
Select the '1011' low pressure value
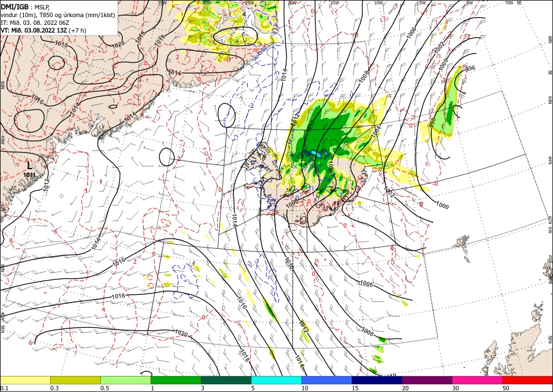[29, 175]
